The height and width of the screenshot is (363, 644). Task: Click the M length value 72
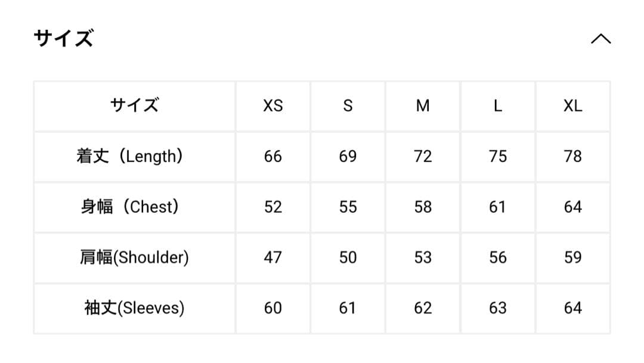pyautogui.click(x=423, y=157)
